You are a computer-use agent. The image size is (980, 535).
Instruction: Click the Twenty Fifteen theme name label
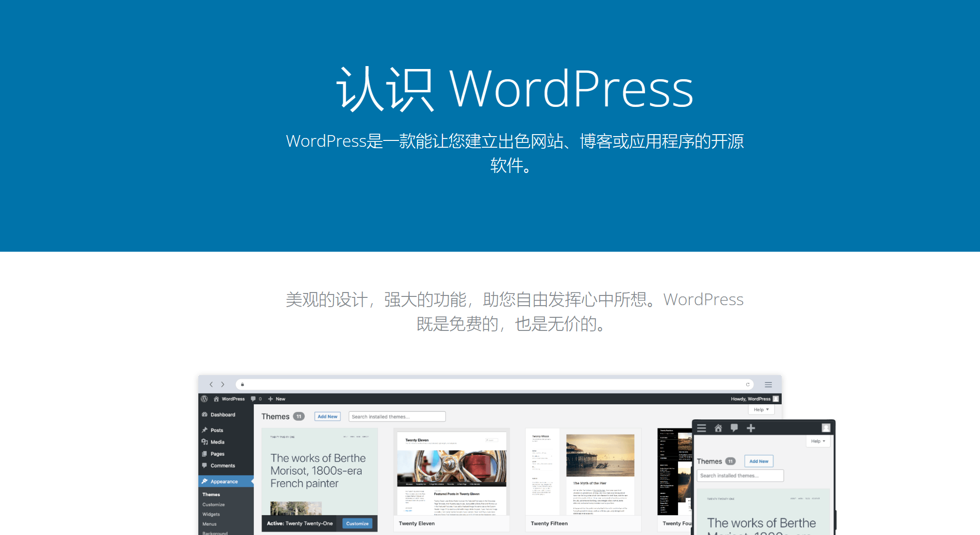[x=549, y=523]
